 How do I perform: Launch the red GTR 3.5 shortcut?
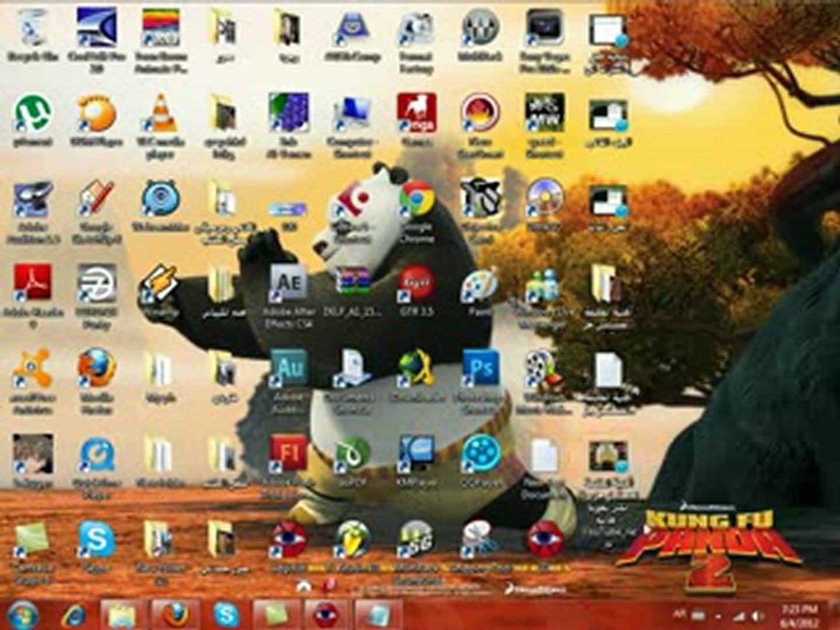(x=416, y=290)
